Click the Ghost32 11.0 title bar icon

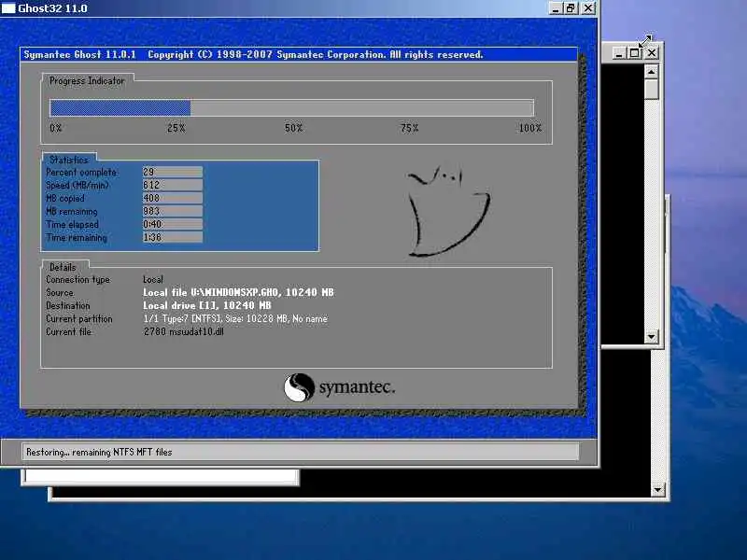point(8,8)
